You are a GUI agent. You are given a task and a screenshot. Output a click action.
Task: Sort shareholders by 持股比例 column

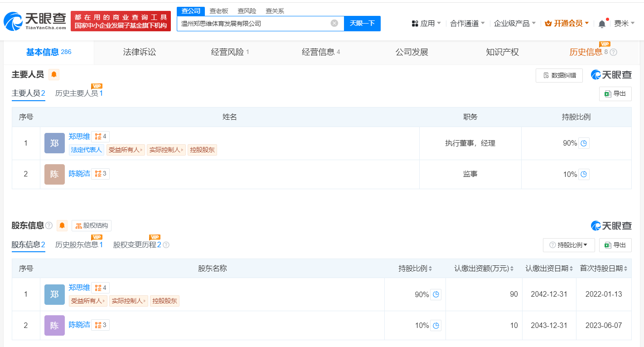click(430, 269)
